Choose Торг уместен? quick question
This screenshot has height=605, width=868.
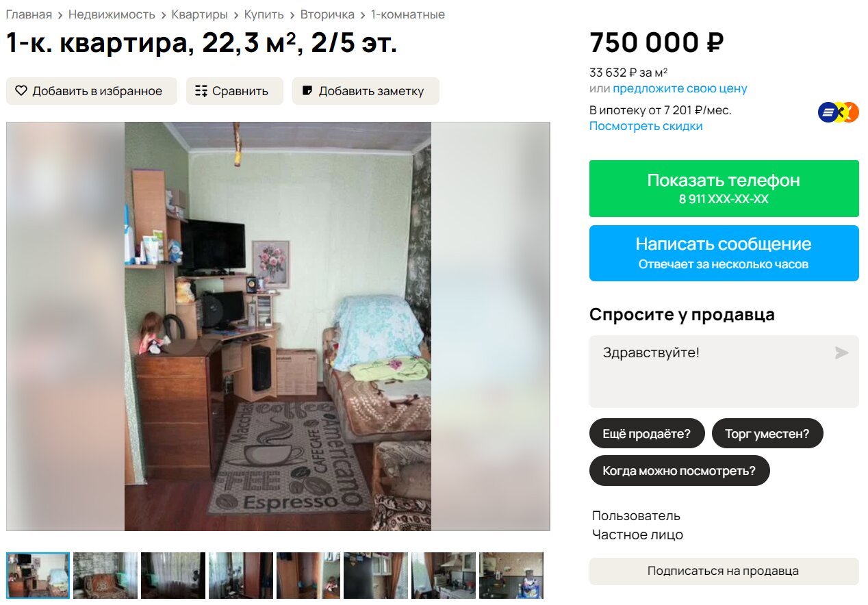tap(767, 433)
